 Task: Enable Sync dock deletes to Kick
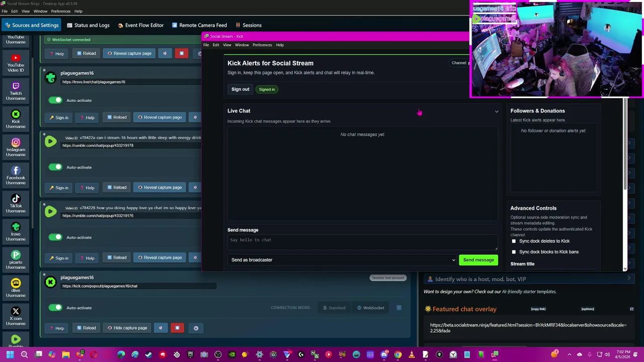pyautogui.click(x=514, y=241)
